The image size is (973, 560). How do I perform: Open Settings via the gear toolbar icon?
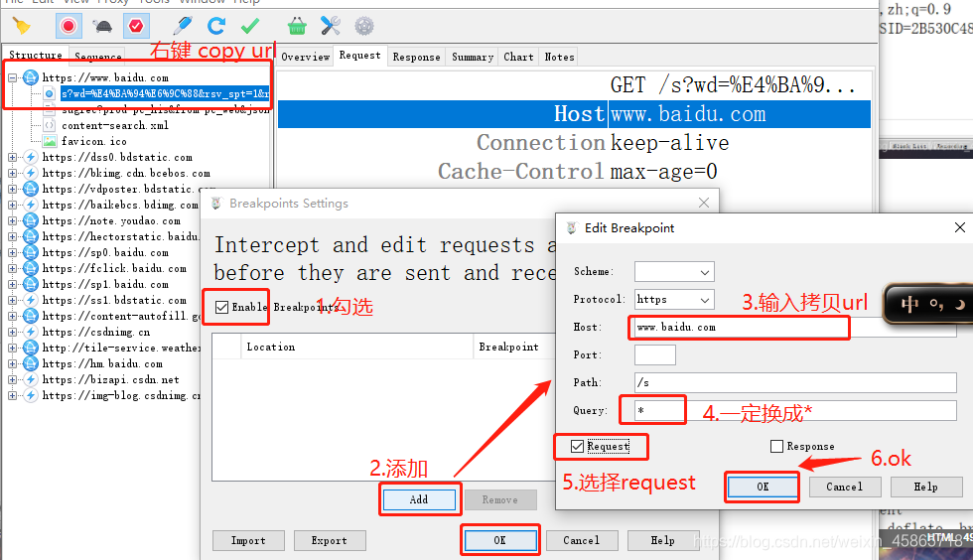pos(364,26)
